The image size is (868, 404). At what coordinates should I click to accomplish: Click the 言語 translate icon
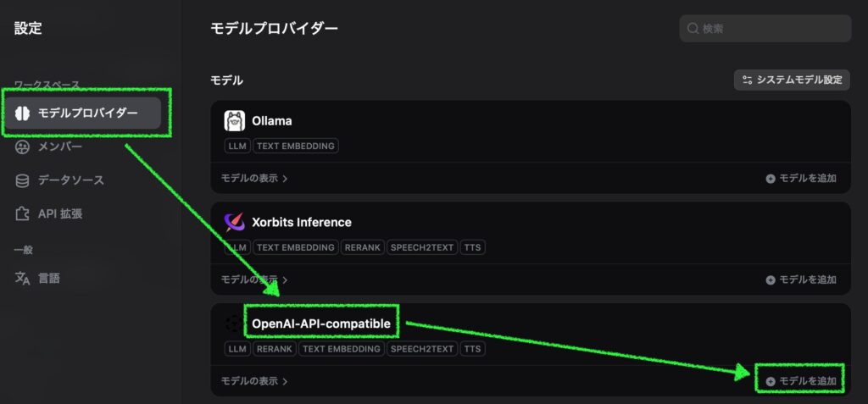[x=23, y=278]
